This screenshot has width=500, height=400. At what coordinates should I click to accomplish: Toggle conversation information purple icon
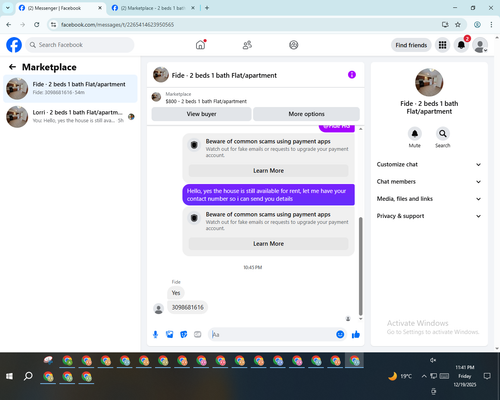352,75
